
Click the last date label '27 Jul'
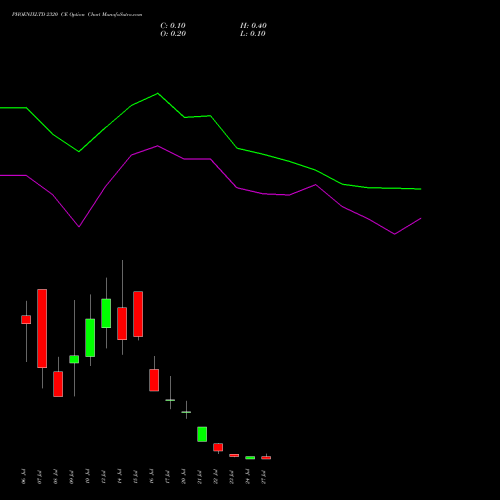[264, 477]
